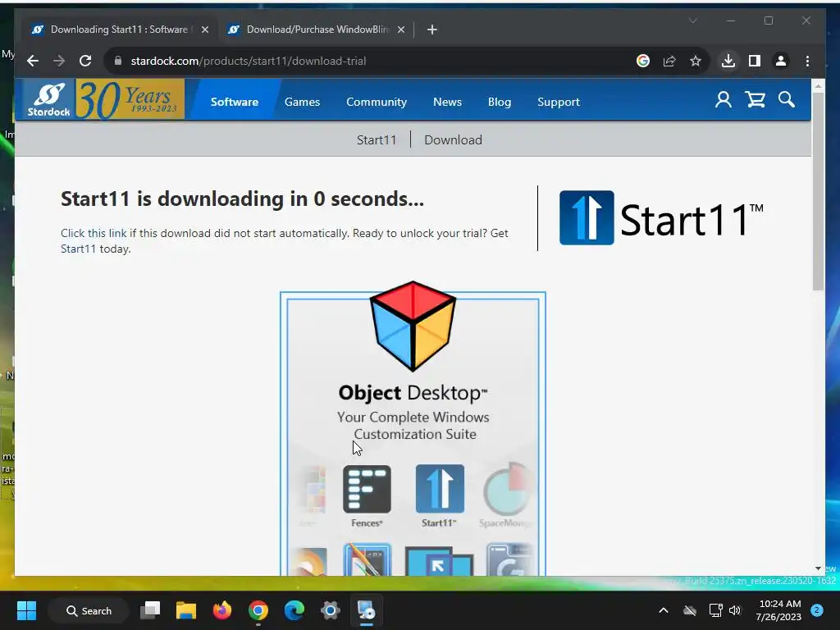
Task: Open the Chrome profile avatar icon
Action: pyautogui.click(x=781, y=61)
